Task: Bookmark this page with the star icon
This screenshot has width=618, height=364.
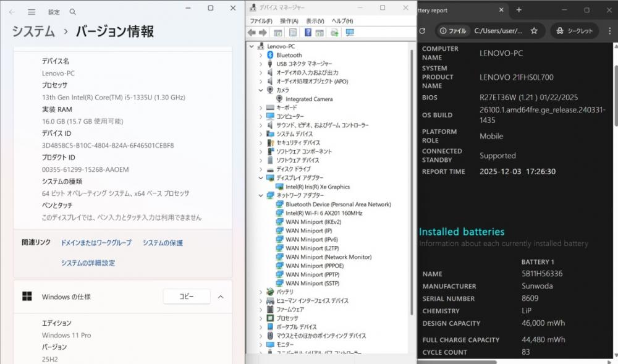Action: (x=534, y=31)
